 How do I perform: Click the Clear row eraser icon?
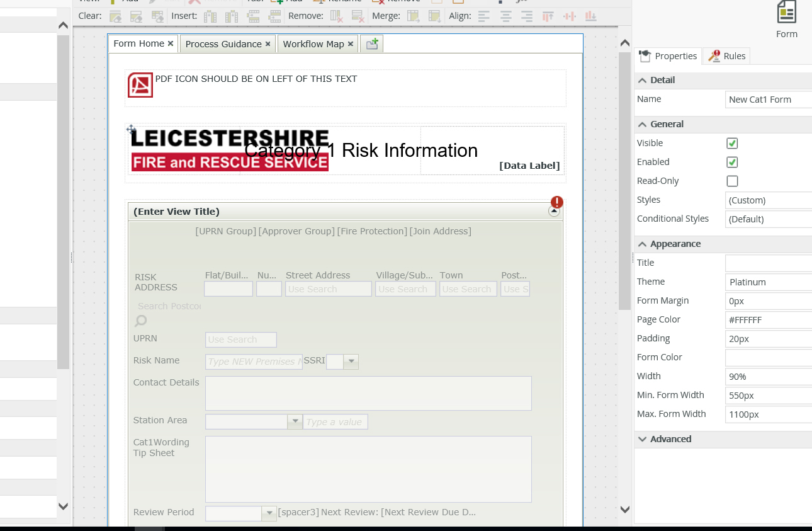coord(137,16)
